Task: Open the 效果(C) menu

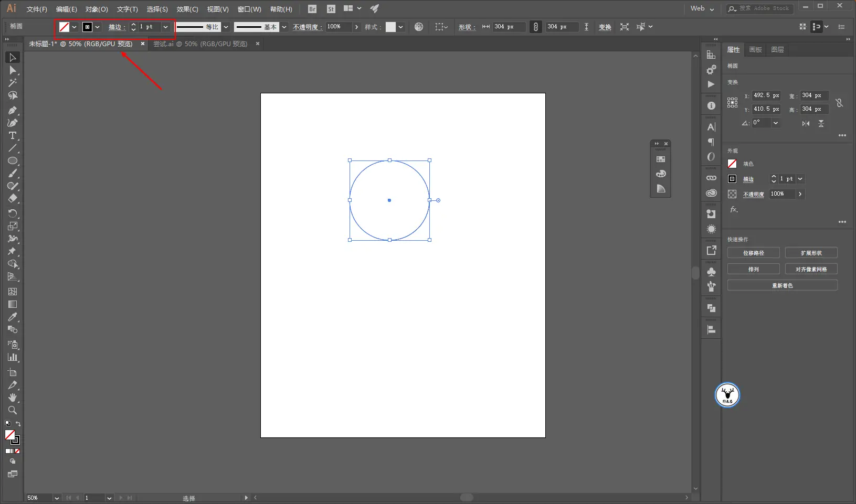Action: pos(187,9)
